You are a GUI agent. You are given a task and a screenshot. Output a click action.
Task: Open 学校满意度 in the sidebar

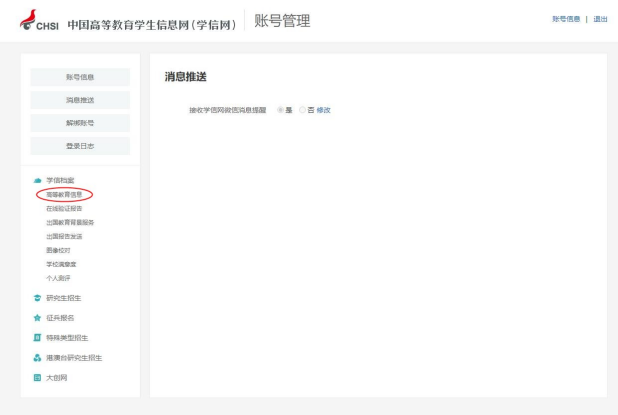tap(61, 264)
